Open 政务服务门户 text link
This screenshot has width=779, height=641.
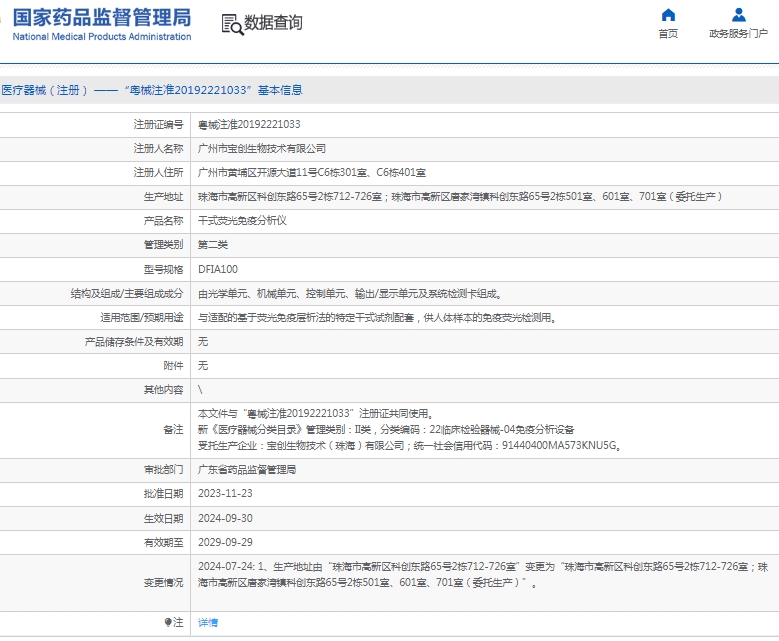(739, 33)
